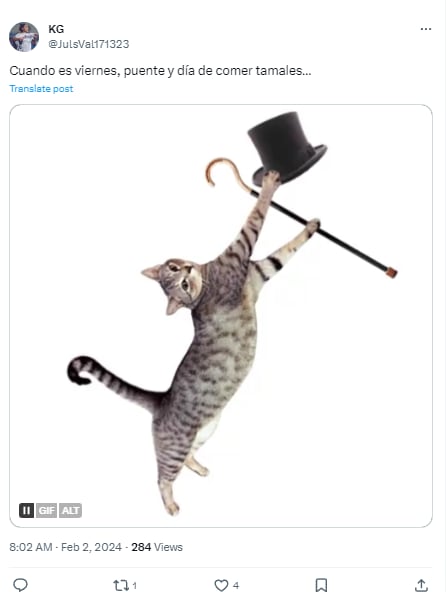This screenshot has height=592, width=446.
Task: Open the dancing cat GIF in full view
Action: 221,316
